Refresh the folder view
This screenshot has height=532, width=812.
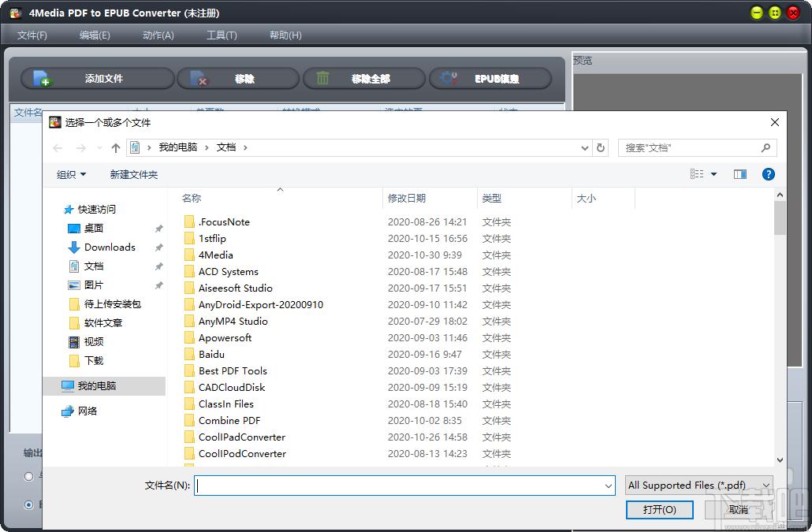[x=600, y=148]
